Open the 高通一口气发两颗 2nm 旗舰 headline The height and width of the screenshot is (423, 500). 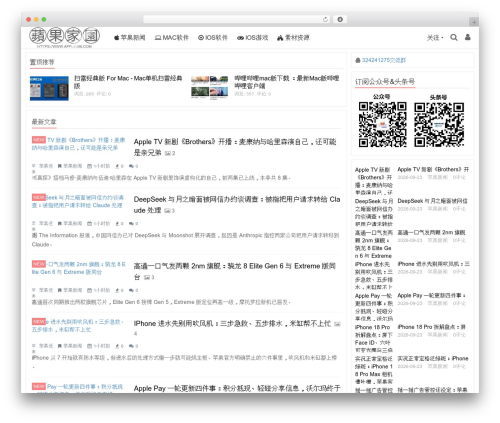pyautogui.click(x=234, y=271)
